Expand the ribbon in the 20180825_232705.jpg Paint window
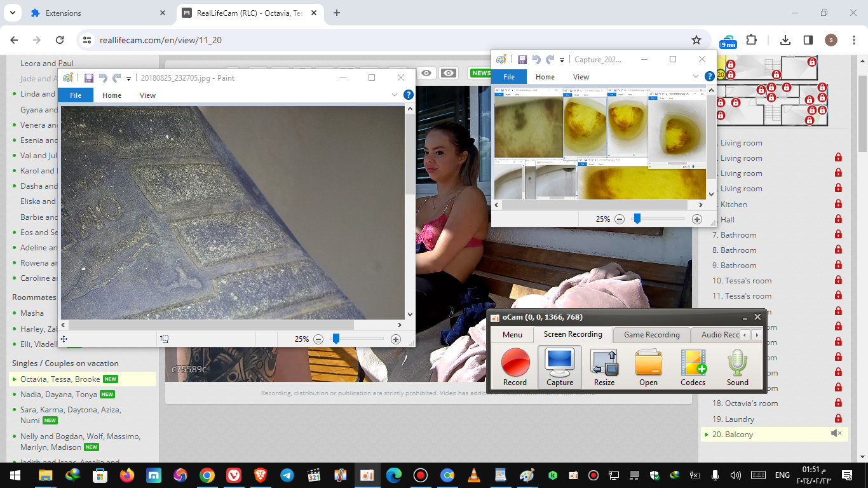868x488 pixels. point(395,95)
